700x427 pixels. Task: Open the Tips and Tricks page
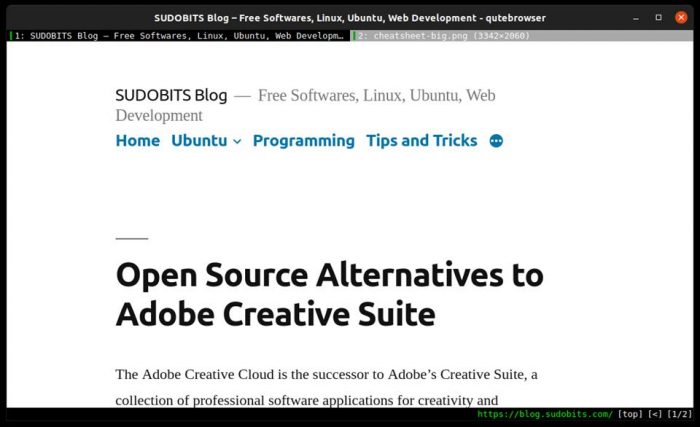[421, 141]
